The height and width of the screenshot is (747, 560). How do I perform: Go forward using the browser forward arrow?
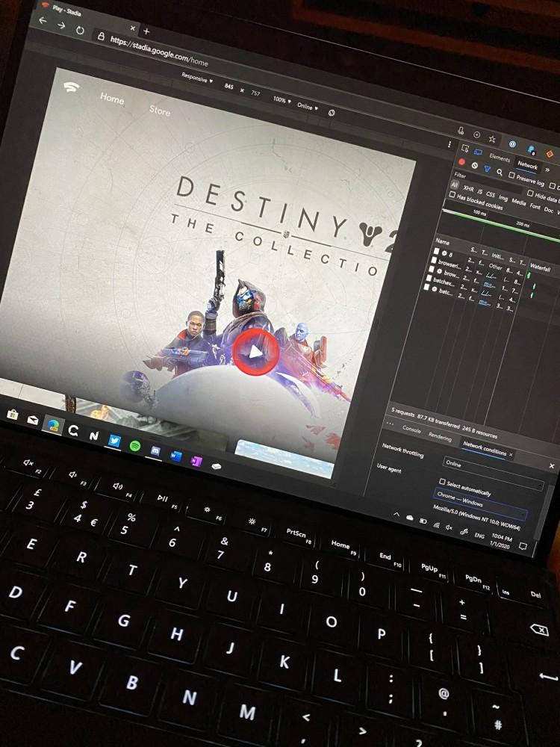[x=61, y=25]
